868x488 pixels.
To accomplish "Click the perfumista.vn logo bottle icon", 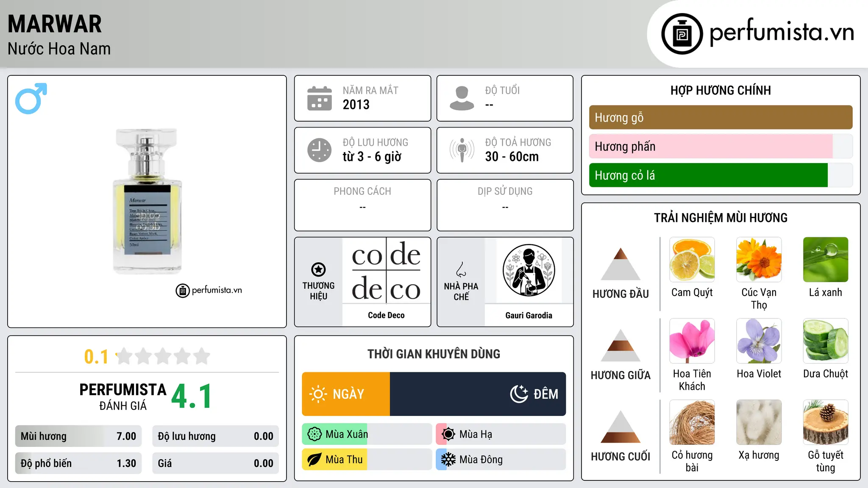I will click(x=682, y=34).
